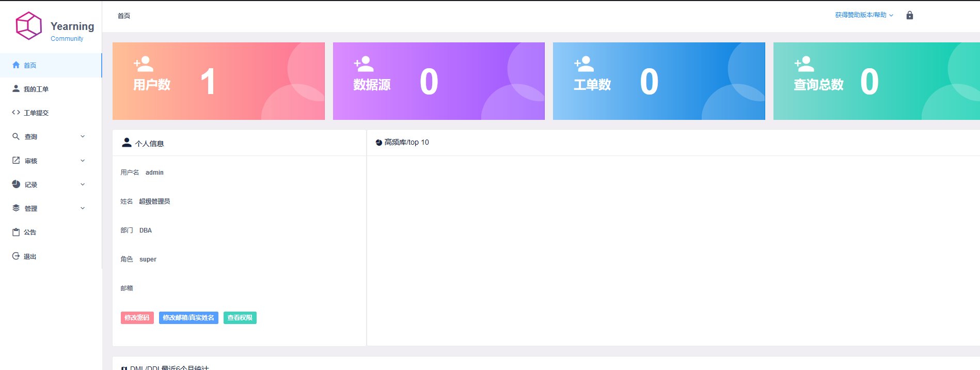The image size is (980, 370).
Task: Click the person icon beside 我的工单
Action: coord(16,89)
